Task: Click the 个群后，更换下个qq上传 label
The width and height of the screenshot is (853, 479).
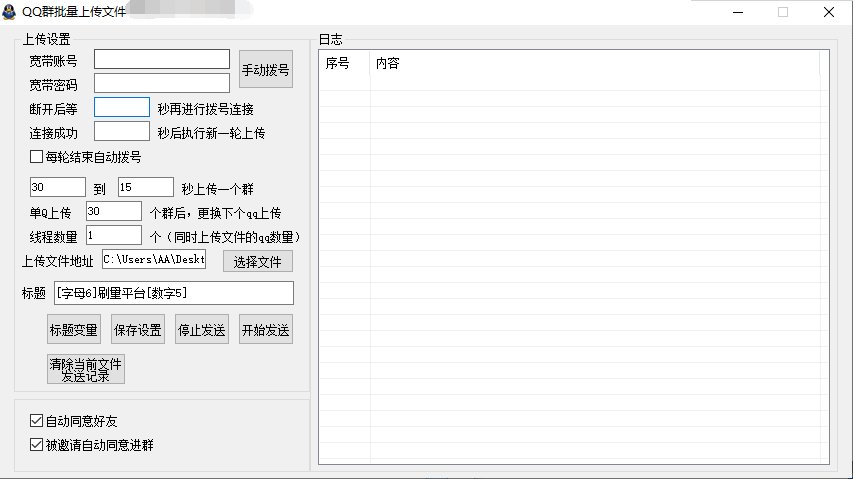Action: tap(215, 213)
